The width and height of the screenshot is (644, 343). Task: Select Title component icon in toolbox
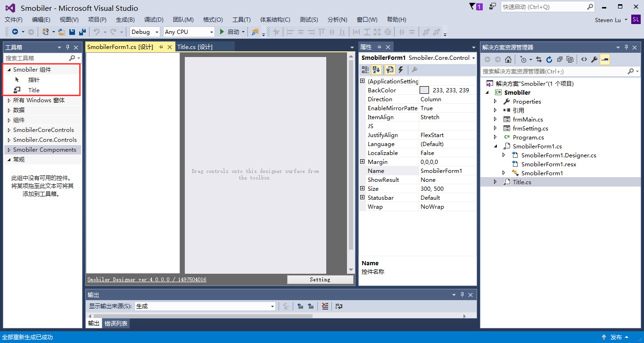click(x=17, y=90)
